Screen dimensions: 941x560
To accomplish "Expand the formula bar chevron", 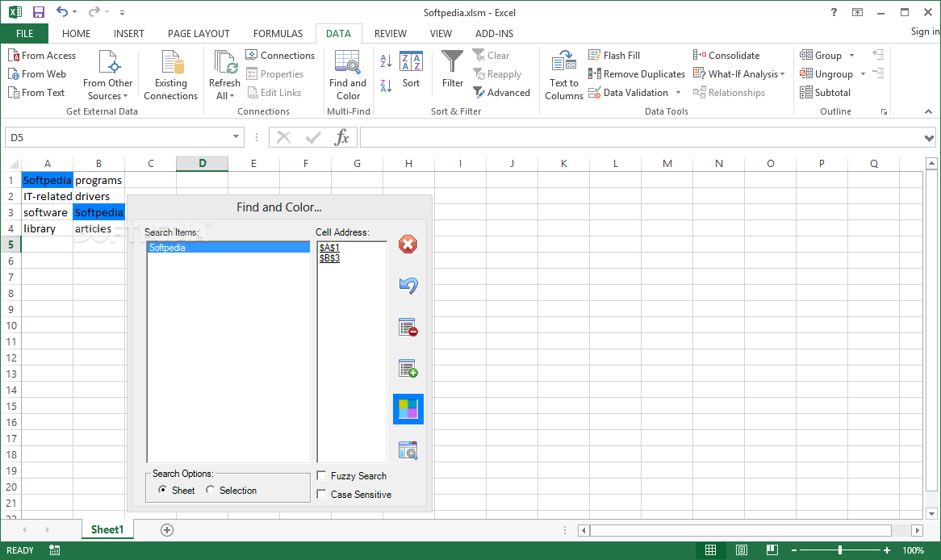I will [929, 138].
